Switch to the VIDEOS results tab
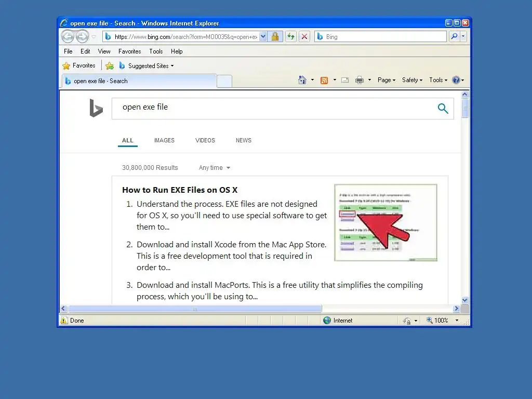The width and height of the screenshot is (532, 399). [x=205, y=140]
